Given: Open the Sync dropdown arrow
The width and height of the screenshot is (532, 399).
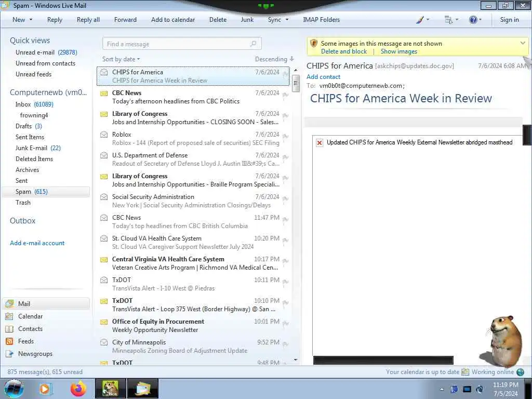Looking at the screenshot, I should point(287,20).
